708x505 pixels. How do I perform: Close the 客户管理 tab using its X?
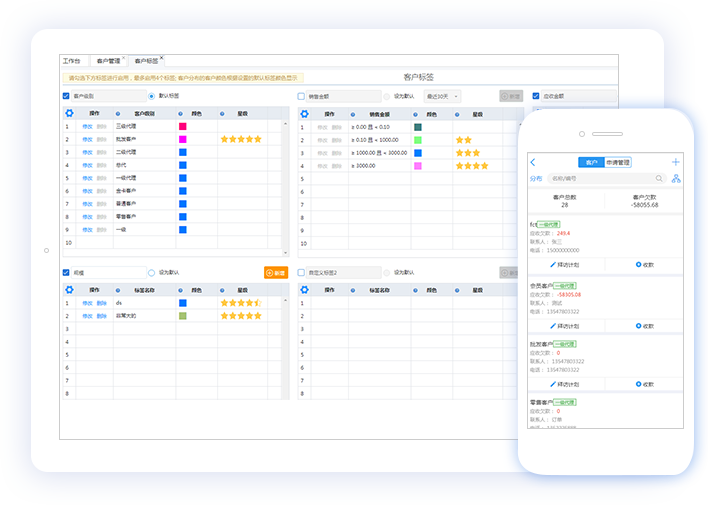click(125, 58)
